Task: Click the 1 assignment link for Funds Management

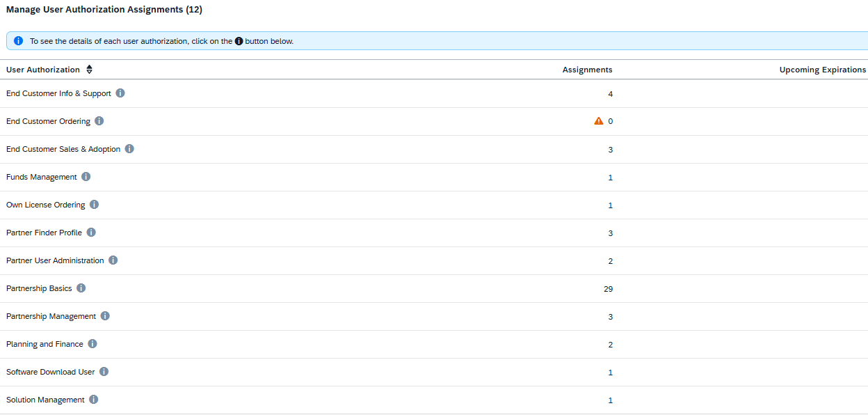Action: 611,178
